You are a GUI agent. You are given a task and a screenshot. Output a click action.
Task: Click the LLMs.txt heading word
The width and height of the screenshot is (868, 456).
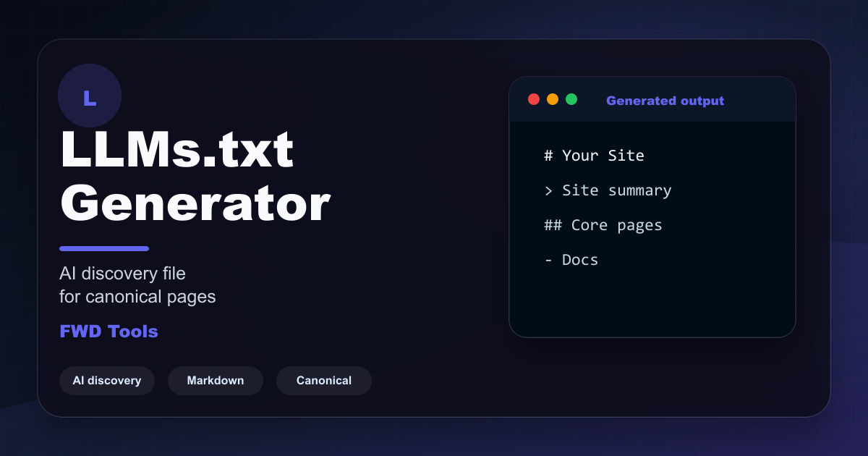tap(177, 150)
